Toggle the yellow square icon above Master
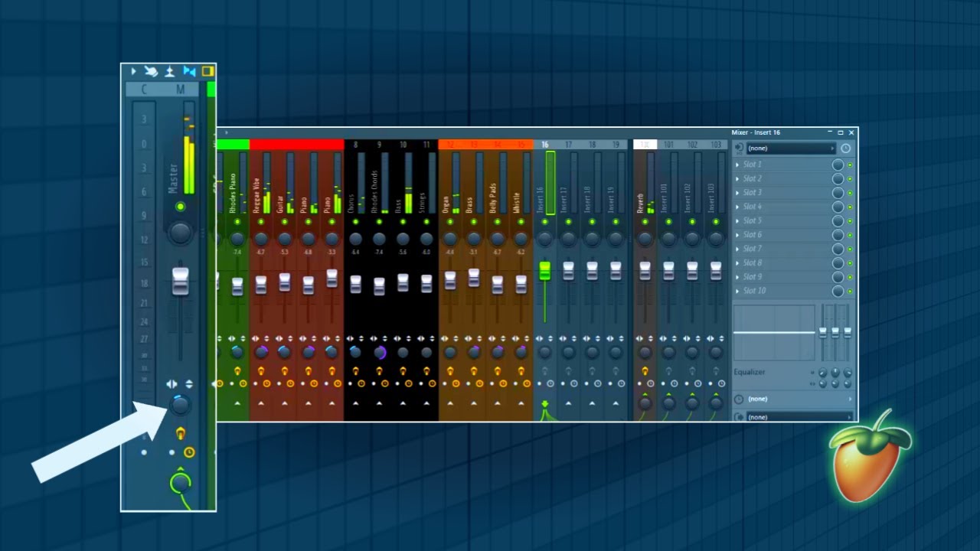 pyautogui.click(x=207, y=71)
